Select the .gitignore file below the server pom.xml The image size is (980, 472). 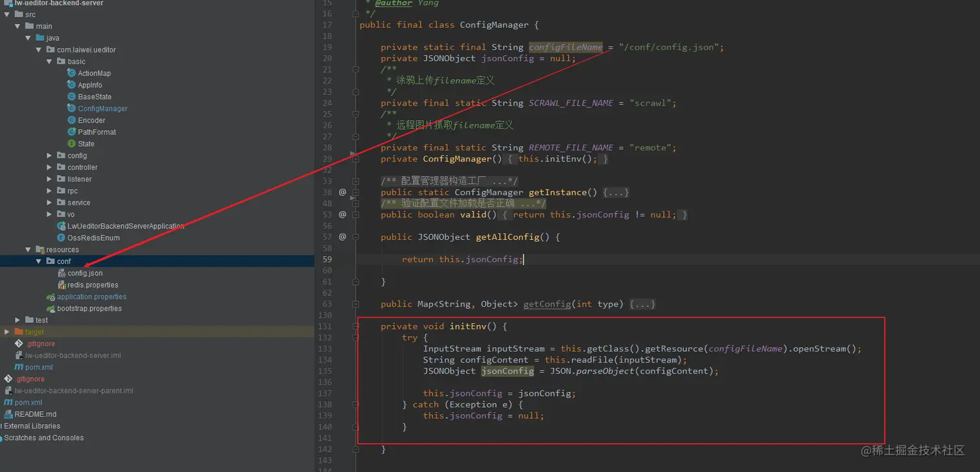coord(30,379)
